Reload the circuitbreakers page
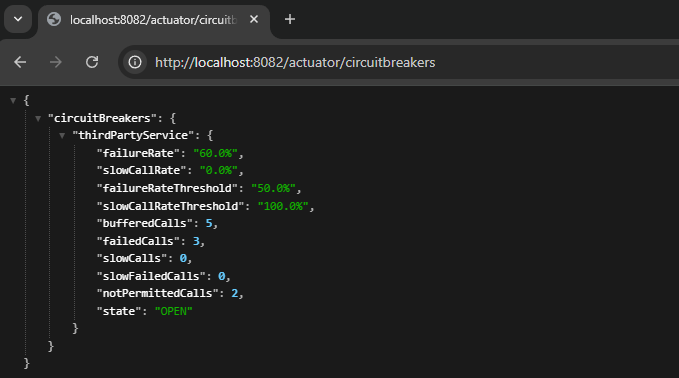Image resolution: width=679 pixels, height=378 pixels. coord(92,62)
